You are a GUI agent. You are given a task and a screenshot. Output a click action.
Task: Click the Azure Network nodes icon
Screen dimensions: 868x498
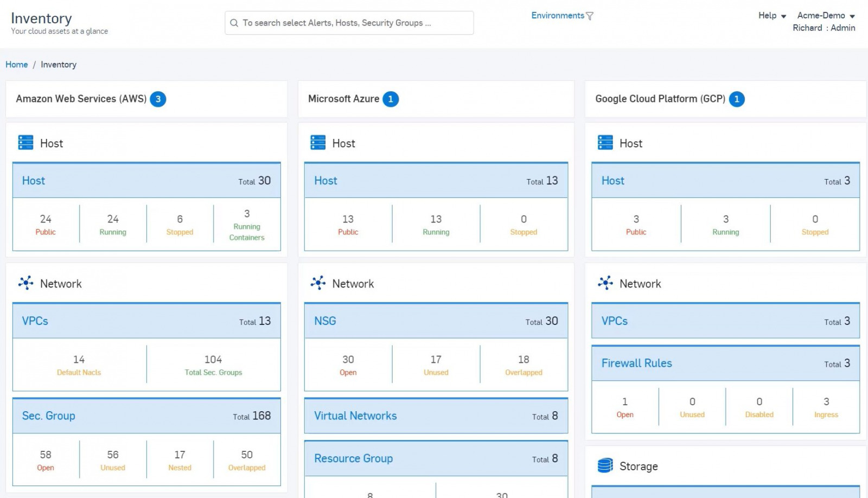318,283
